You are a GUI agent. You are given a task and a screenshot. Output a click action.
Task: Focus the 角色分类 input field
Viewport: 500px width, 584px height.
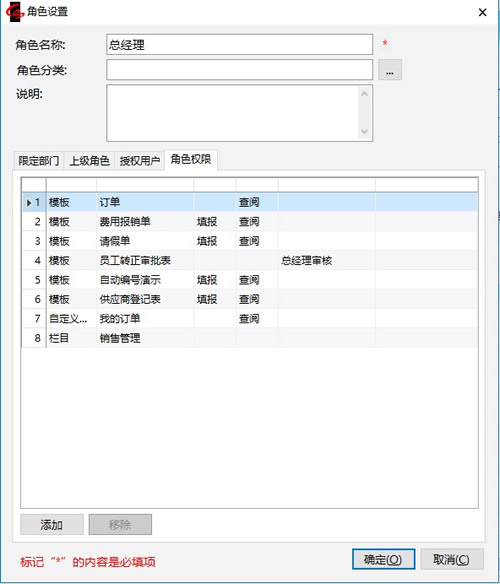point(240,70)
